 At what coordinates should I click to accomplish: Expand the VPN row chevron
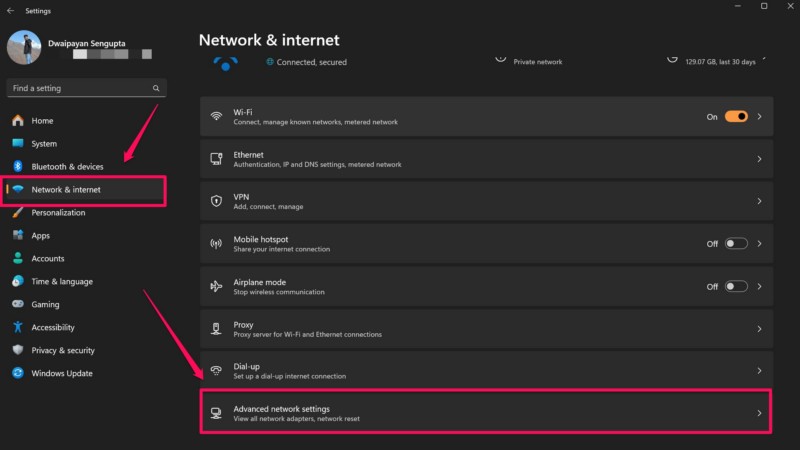tap(759, 201)
